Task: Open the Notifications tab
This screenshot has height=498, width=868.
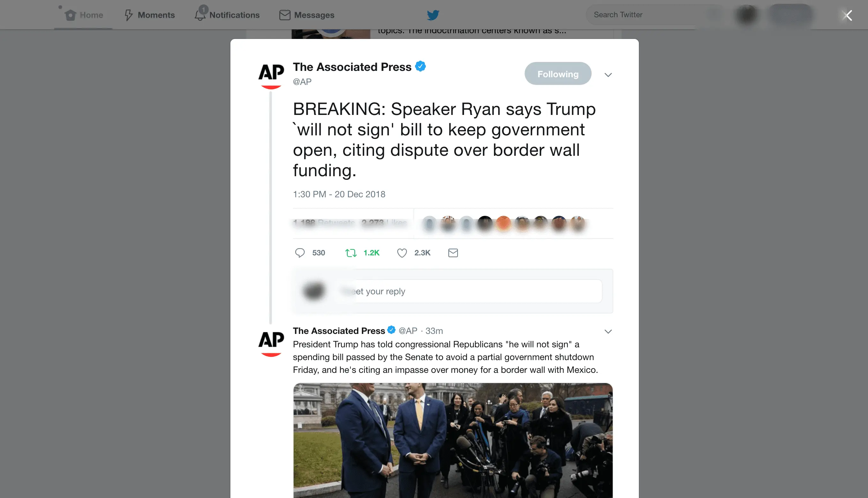Action: [x=227, y=15]
